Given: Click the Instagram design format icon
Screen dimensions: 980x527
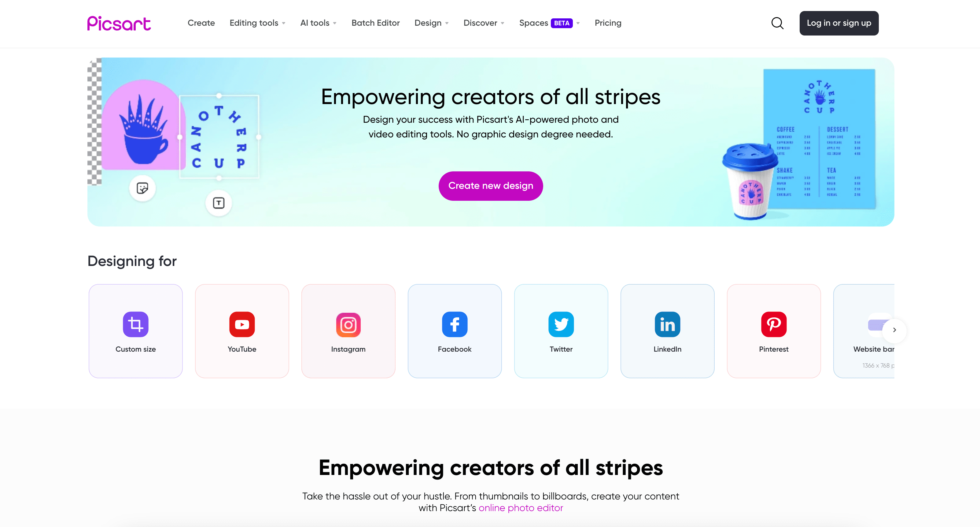Looking at the screenshot, I should [x=348, y=324].
